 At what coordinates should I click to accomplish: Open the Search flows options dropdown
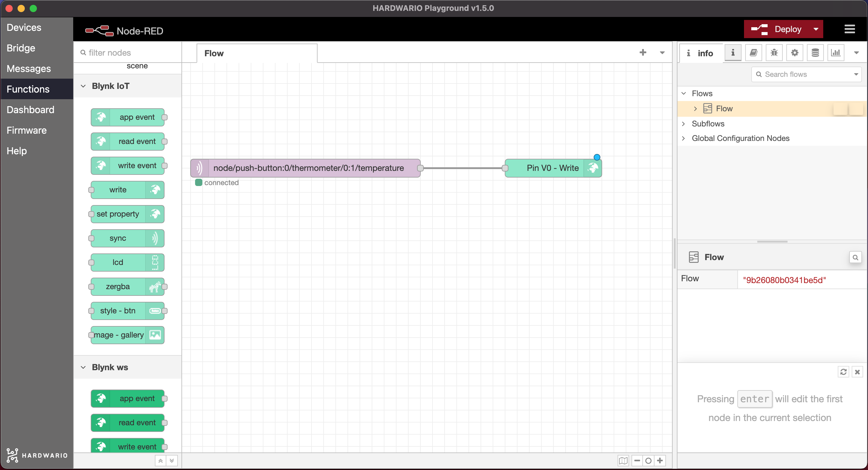(x=856, y=74)
